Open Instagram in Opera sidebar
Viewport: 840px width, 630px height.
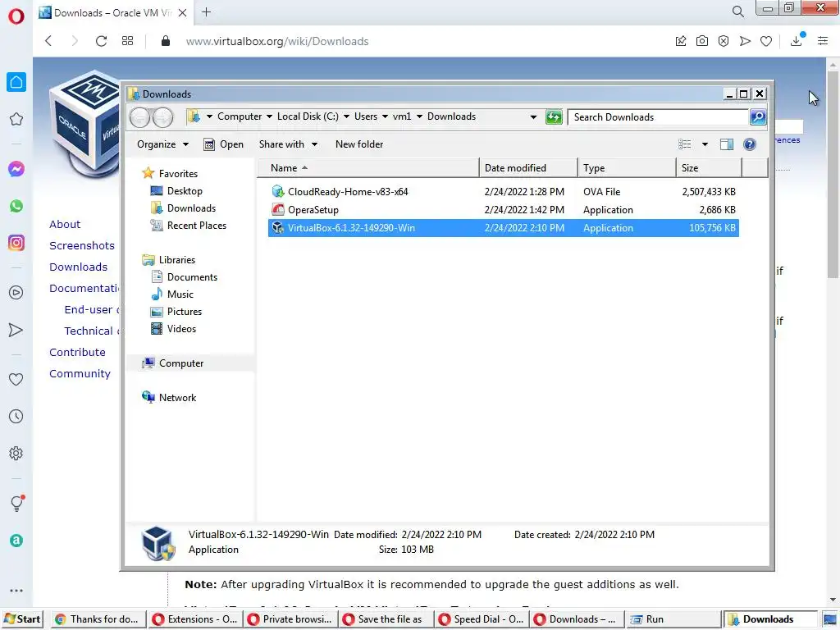16,243
